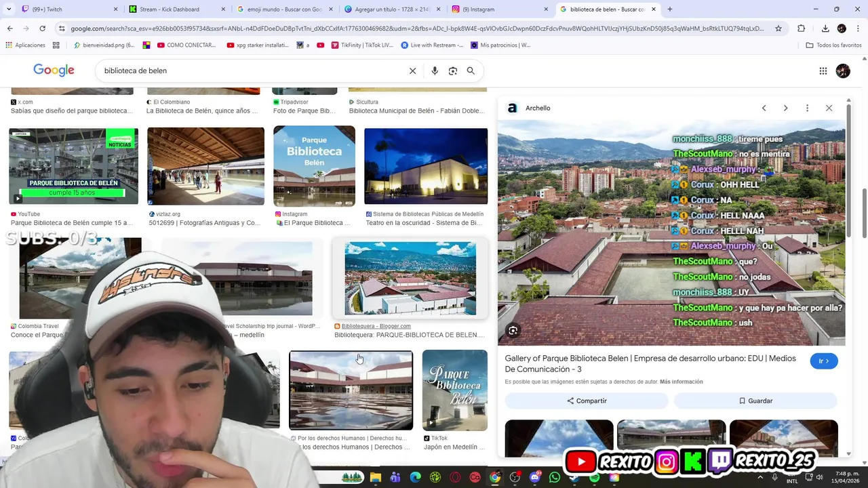Viewport: 868px width, 488px height.
Task: Click the address bar URL
Action: click(x=417, y=28)
